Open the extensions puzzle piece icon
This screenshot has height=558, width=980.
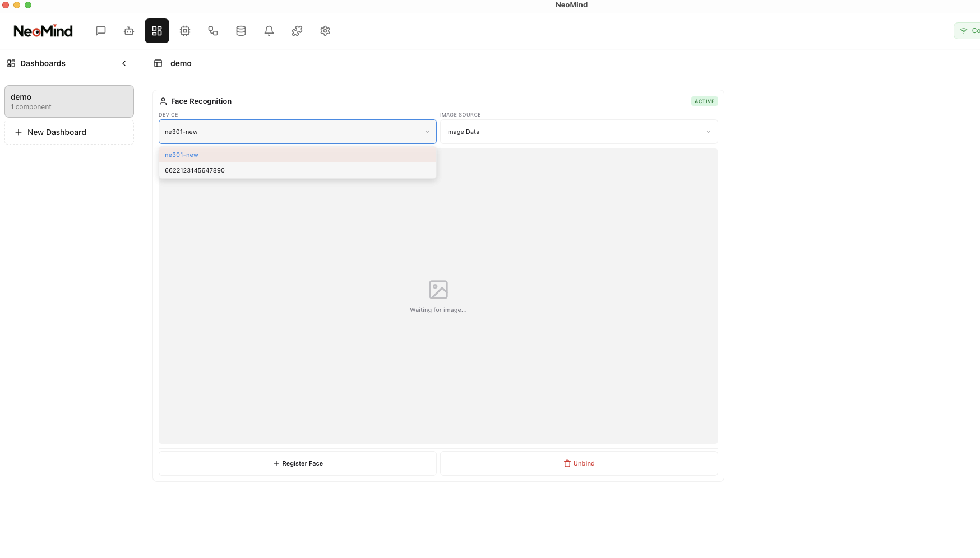297,31
